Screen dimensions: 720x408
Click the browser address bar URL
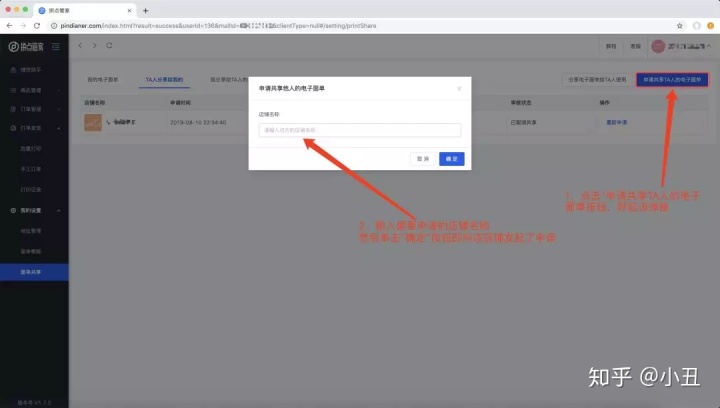pyautogui.click(x=218, y=26)
